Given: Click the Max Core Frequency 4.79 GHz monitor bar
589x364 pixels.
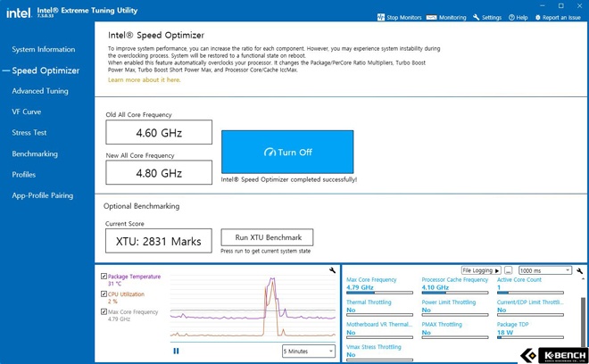Looking at the screenshot, I should (379, 293).
